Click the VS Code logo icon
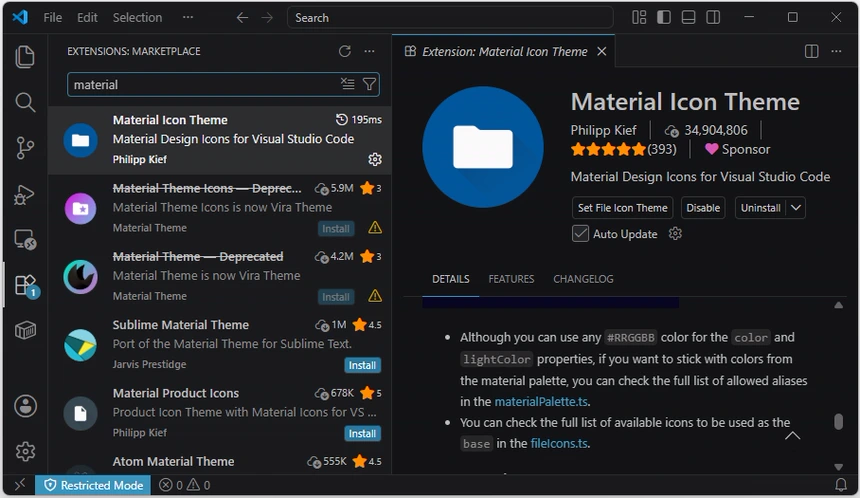The image size is (860, 498). click(20, 17)
